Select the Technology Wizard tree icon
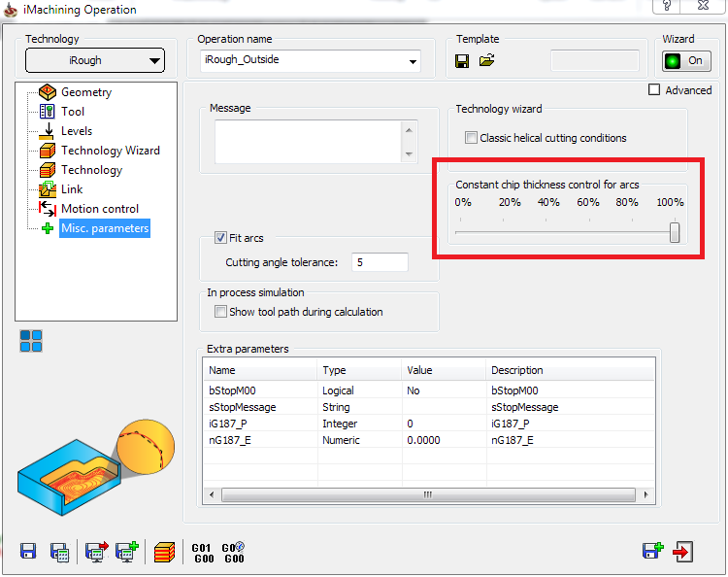 (47, 151)
